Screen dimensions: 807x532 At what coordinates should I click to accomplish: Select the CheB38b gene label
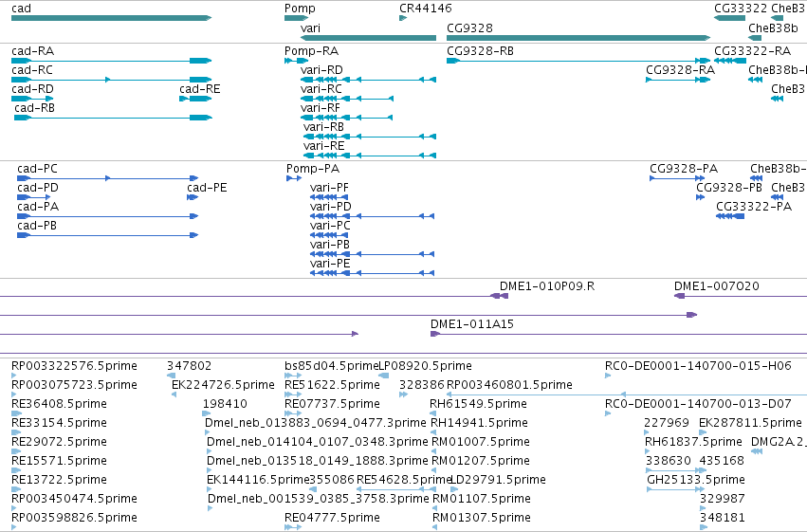(773, 28)
